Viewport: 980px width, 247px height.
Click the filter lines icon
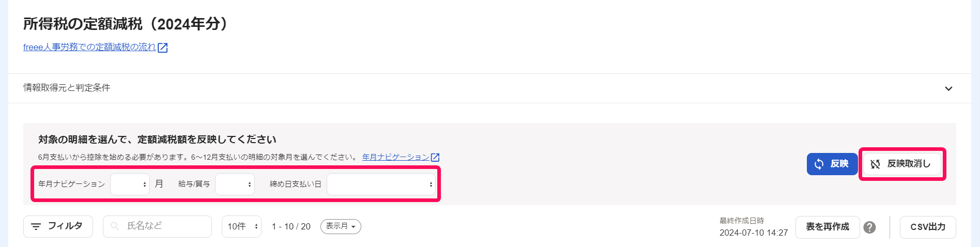click(x=36, y=226)
